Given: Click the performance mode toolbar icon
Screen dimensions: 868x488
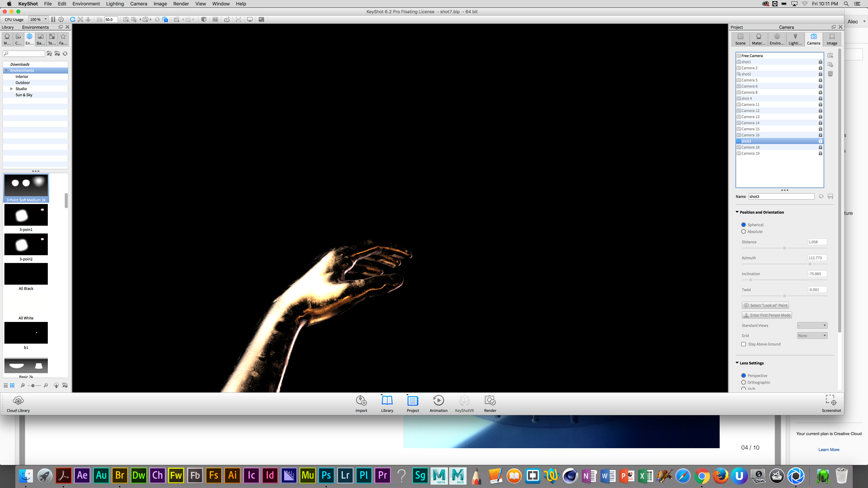Looking at the screenshot, I should click(x=61, y=19).
